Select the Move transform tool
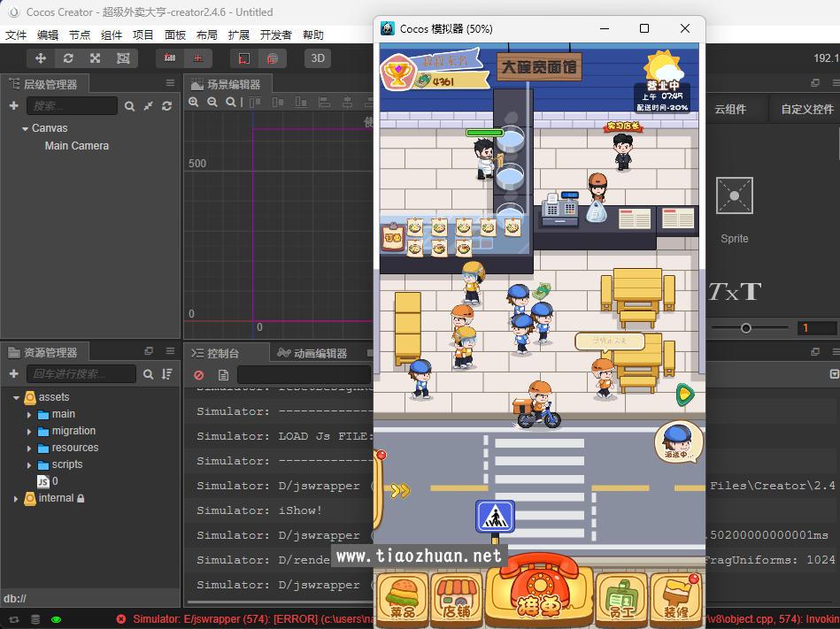Viewport: 840px width, 629px height. click(41, 58)
